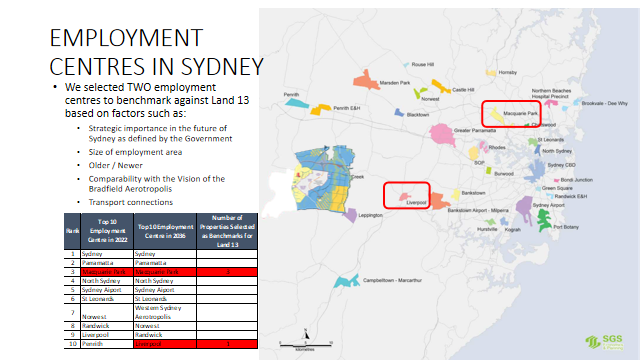
Task: Click the colorful Aerotropolis precinct map
Action: (x=323, y=178)
